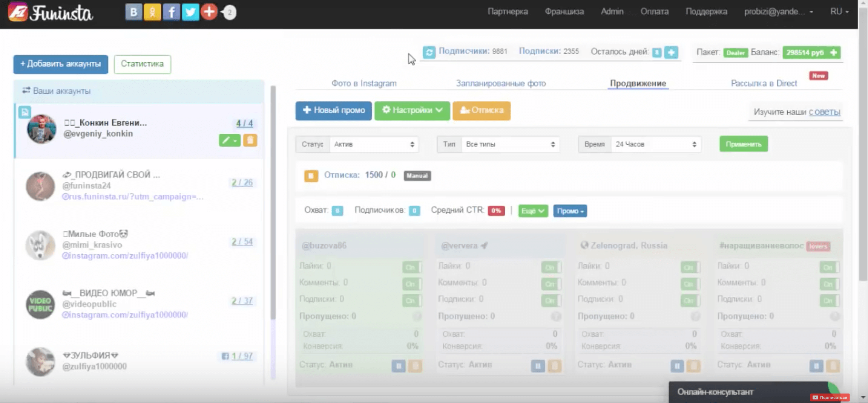This screenshot has height=403, width=868.
Task: Toggle Подписки switch for Zelenograd, Russia
Action: pos(690,301)
